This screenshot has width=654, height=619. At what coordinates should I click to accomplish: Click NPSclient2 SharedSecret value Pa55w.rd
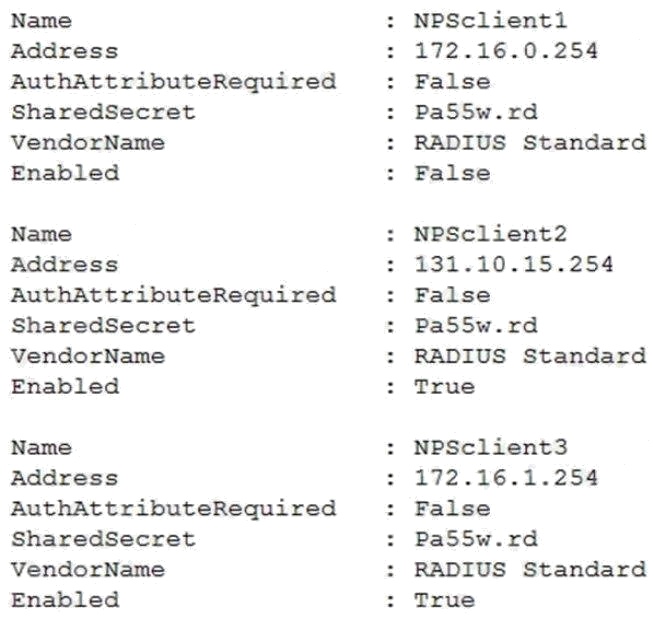pyautogui.click(x=476, y=326)
